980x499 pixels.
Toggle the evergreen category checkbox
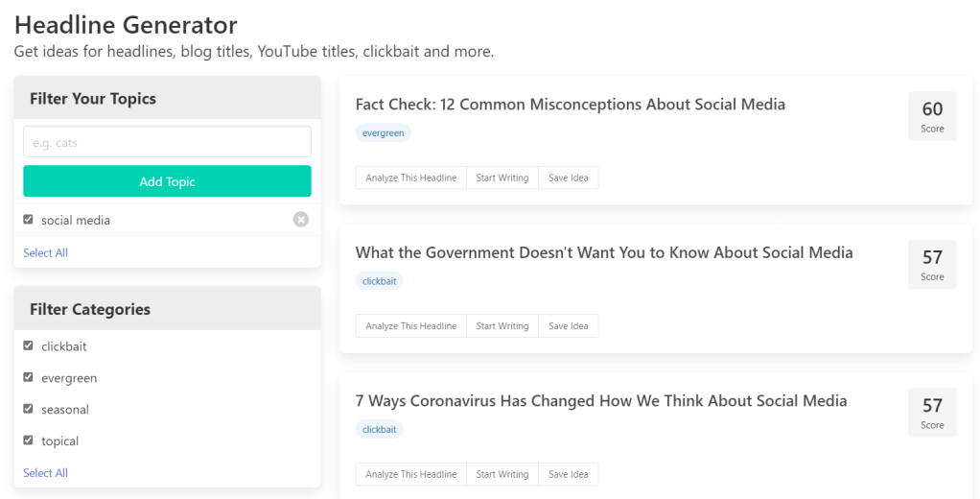28,377
